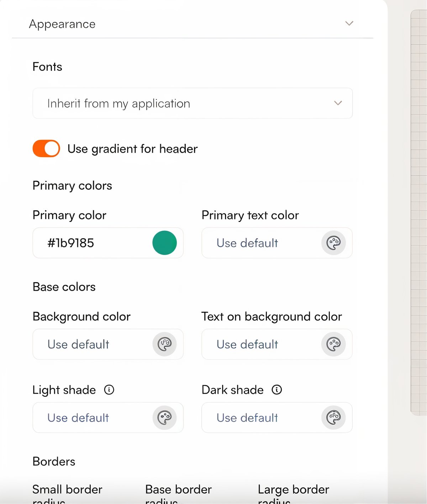The image size is (427, 504).
Task: Click the Dark shade label
Action: [x=233, y=390]
